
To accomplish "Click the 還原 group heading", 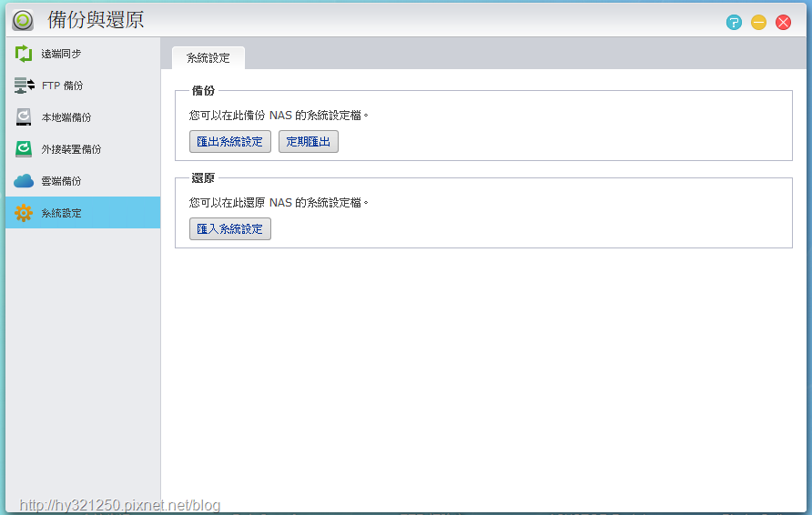I will [x=203, y=178].
